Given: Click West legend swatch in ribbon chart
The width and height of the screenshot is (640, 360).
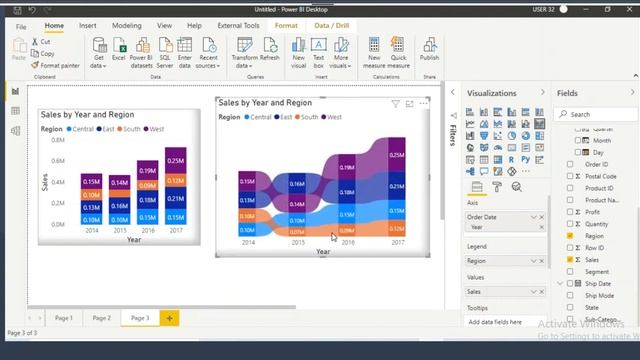Looking at the screenshot, I should [324, 117].
